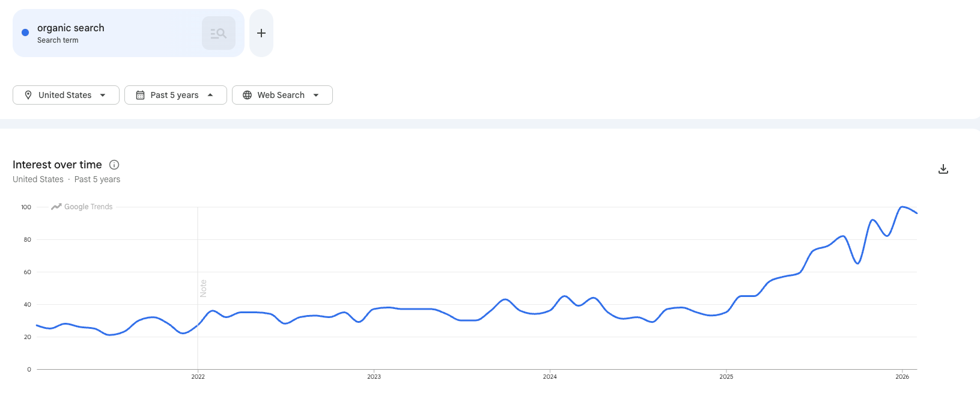Click the globe icon in search type filter
The image size is (980, 404).
coord(247,95)
